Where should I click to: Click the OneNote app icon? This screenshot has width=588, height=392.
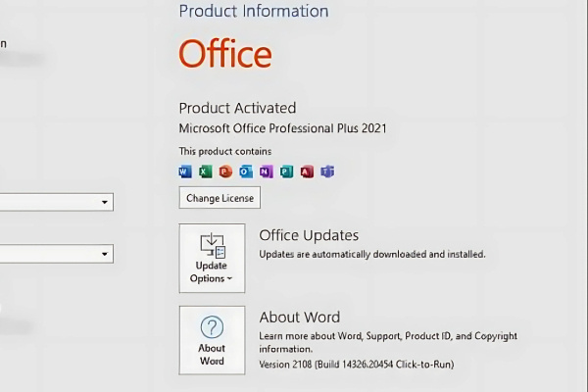point(267,171)
